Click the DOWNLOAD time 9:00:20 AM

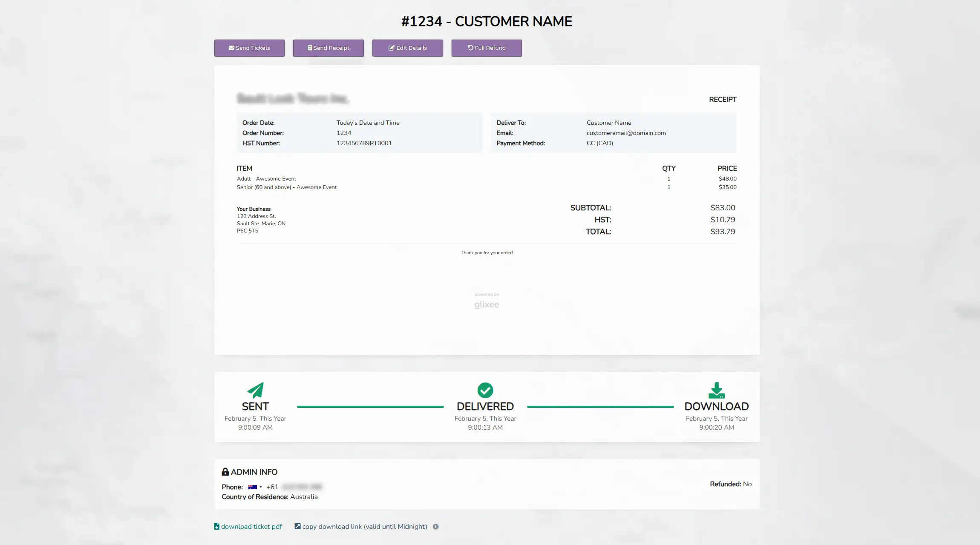click(x=717, y=427)
